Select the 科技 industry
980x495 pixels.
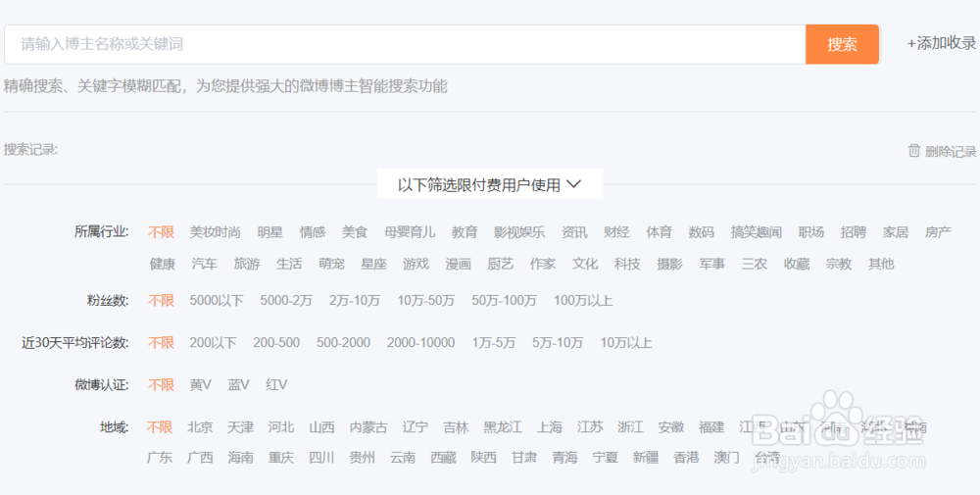(627, 264)
